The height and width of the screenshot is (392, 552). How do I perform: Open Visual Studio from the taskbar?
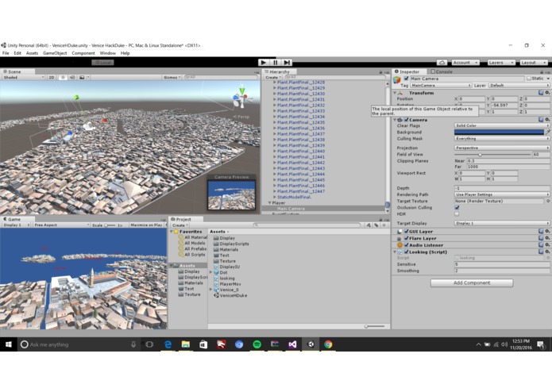[x=292, y=344]
